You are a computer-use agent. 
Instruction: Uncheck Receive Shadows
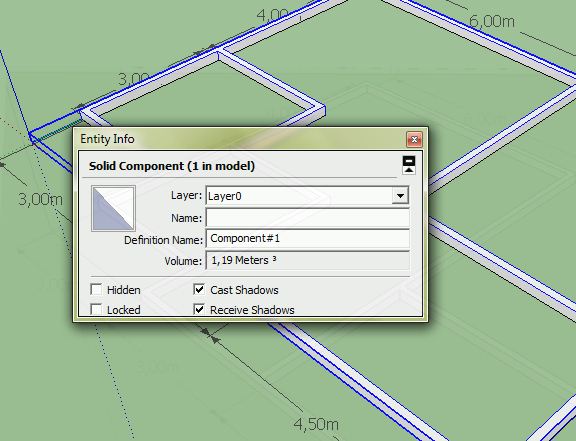click(199, 309)
